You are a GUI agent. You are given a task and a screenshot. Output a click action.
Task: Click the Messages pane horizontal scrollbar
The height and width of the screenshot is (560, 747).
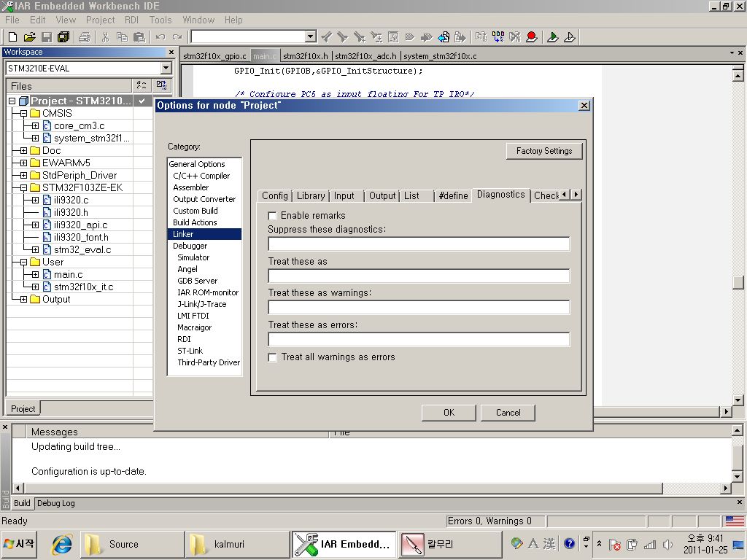(343, 488)
